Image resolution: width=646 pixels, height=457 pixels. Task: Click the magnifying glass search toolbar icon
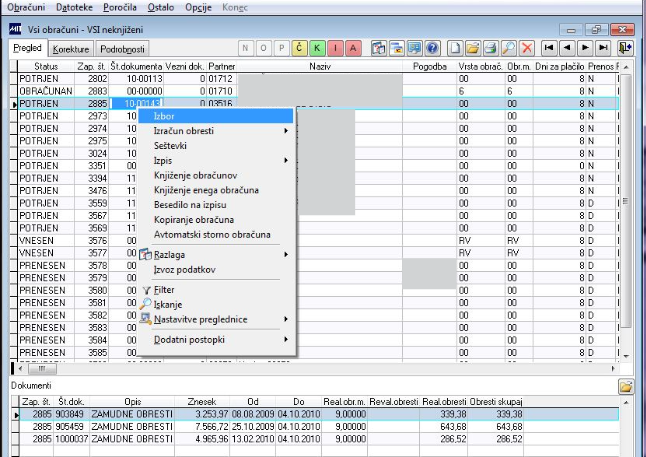[509, 48]
